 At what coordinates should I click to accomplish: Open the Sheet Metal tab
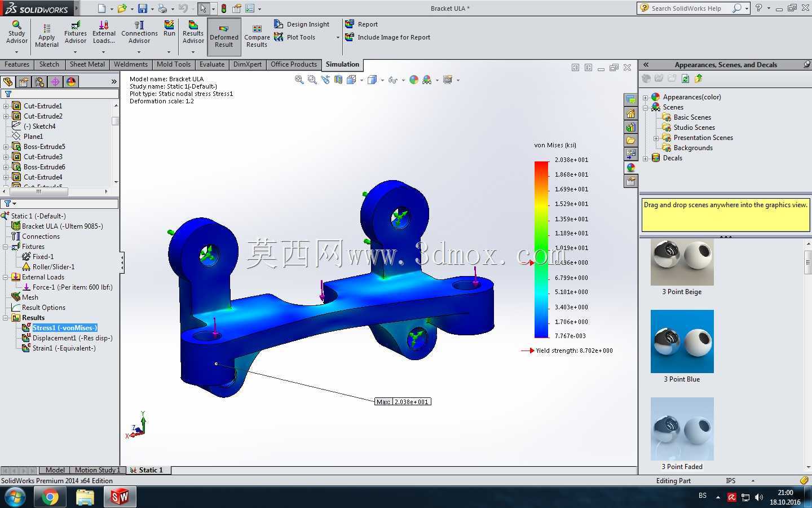87,64
